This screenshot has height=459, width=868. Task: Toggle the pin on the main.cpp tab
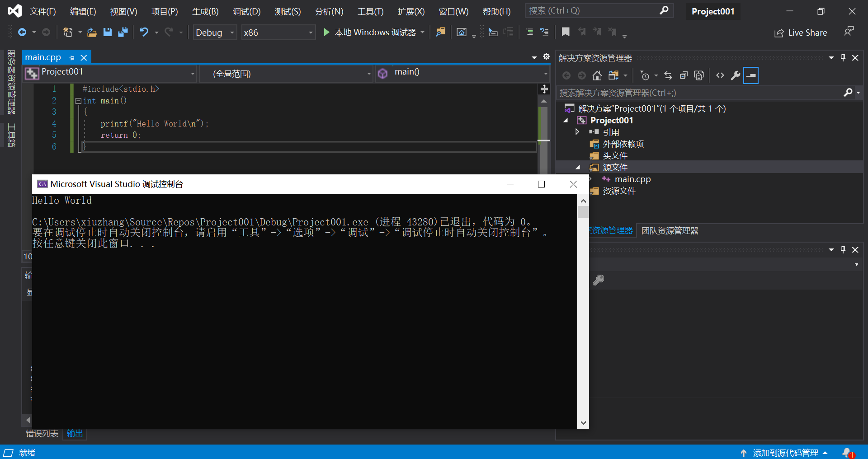(x=71, y=58)
